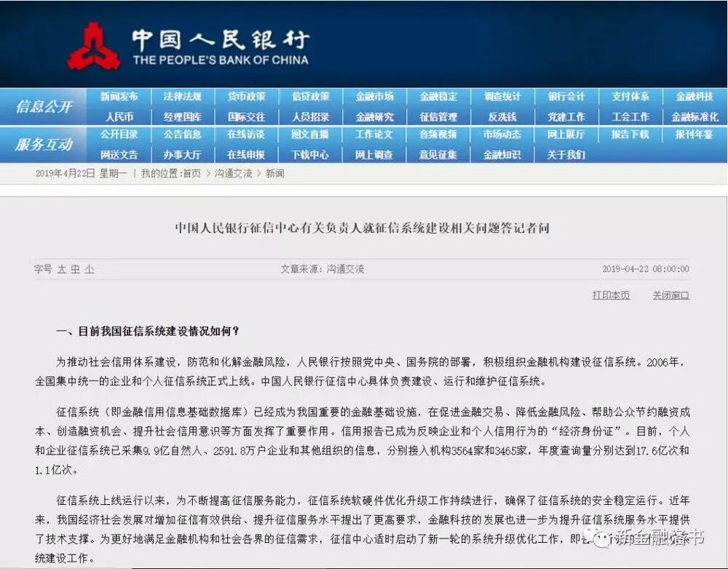
Task: Open the 征信管理 link
Action: pyautogui.click(x=438, y=117)
